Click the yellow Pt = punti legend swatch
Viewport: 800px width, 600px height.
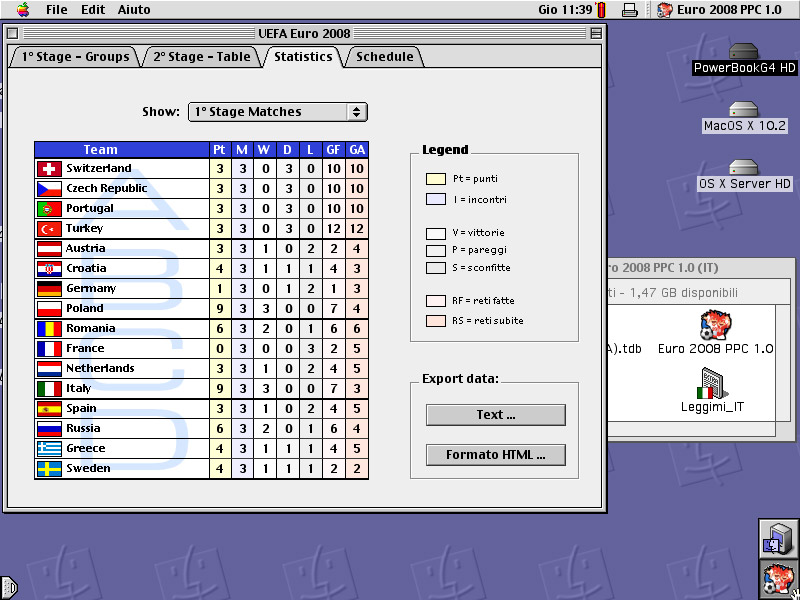(x=436, y=179)
